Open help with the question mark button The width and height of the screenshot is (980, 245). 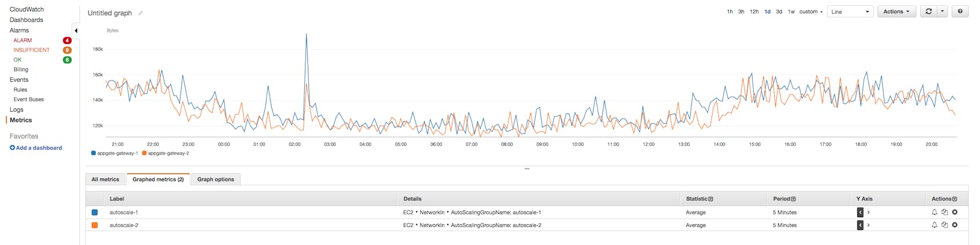[960, 12]
